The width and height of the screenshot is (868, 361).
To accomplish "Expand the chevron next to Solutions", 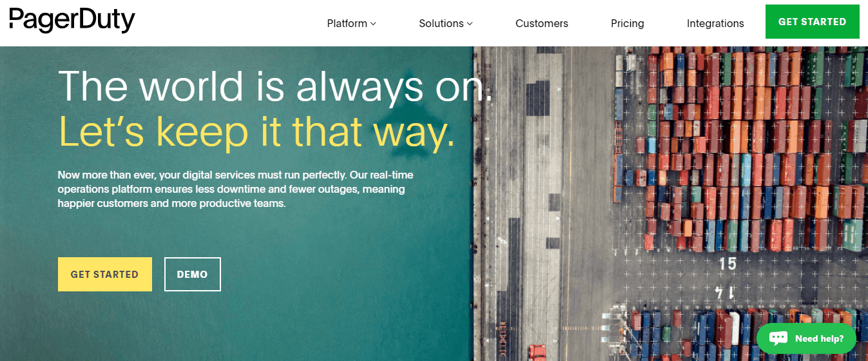I will pyautogui.click(x=470, y=24).
